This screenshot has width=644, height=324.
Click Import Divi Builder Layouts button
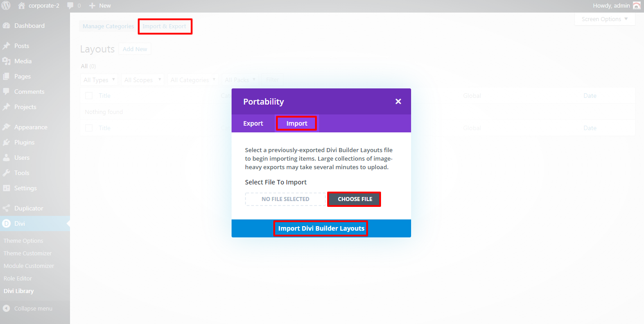pyautogui.click(x=321, y=228)
